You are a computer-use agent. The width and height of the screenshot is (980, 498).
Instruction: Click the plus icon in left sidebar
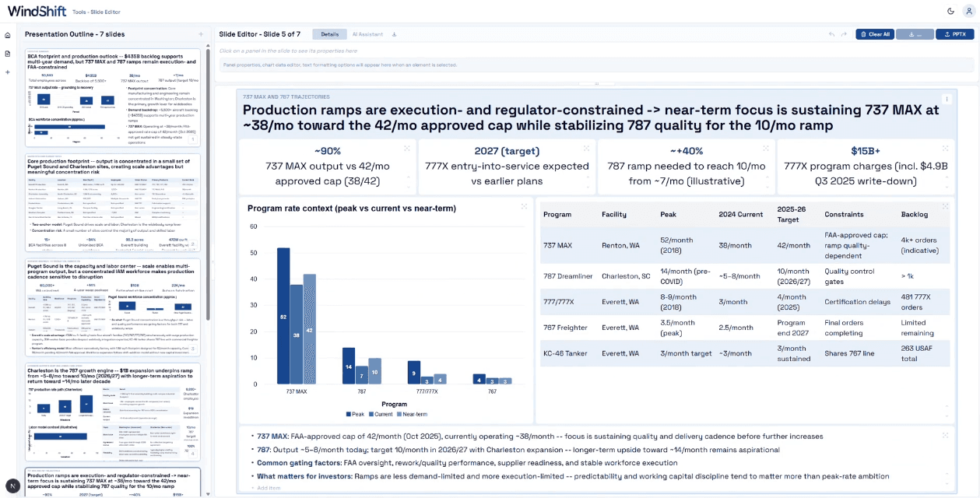[x=8, y=72]
